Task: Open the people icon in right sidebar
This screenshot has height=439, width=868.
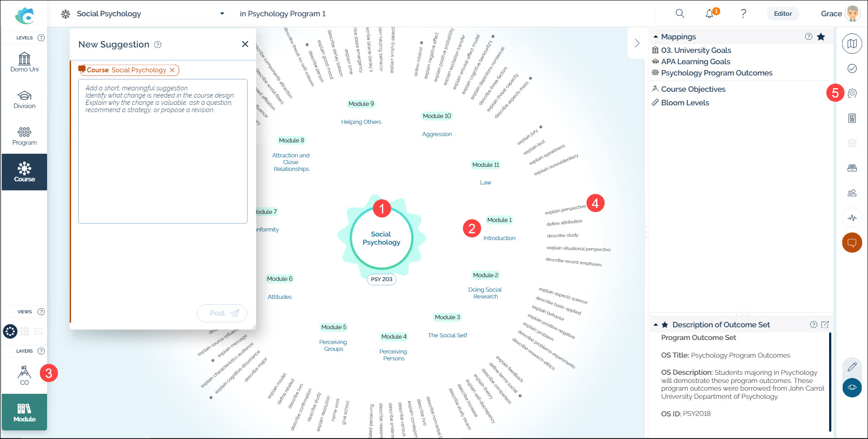Action: (x=852, y=193)
